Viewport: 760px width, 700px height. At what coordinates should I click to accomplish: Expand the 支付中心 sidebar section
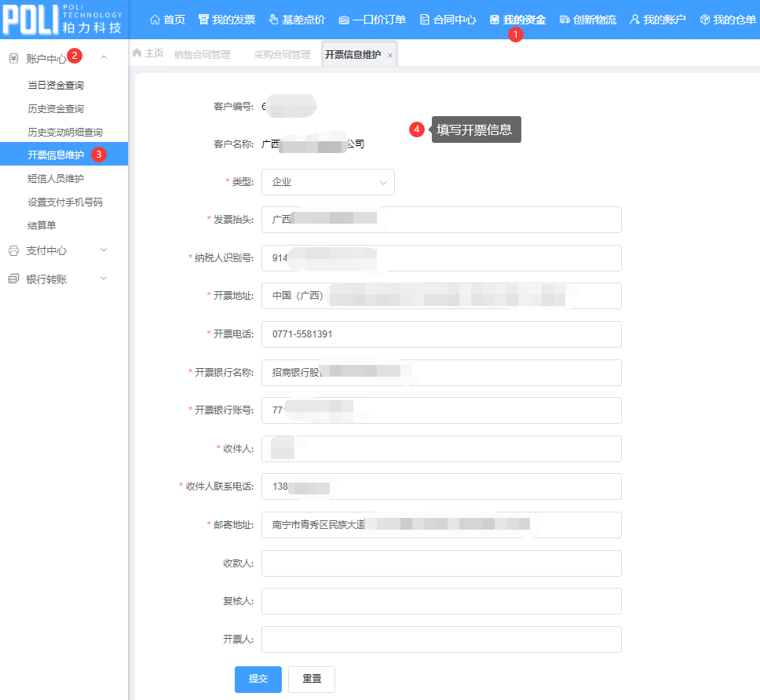pyautogui.click(x=104, y=250)
